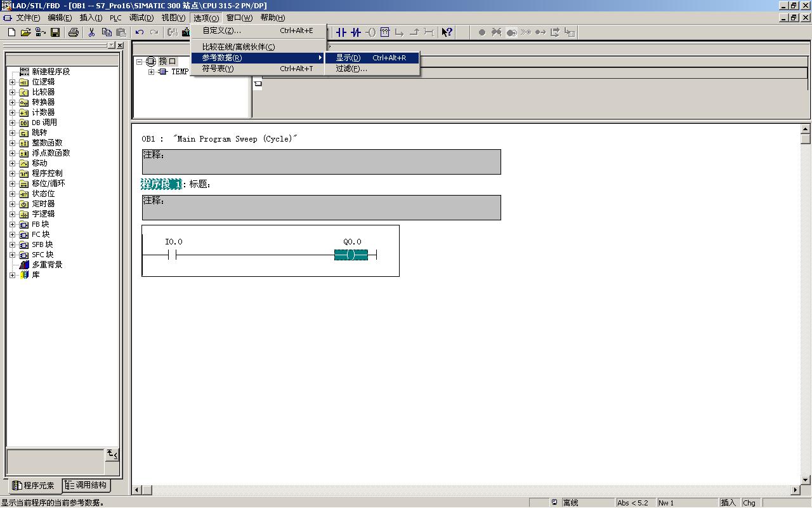Click the context help pointer icon
The width and height of the screenshot is (812, 508).
pos(447,32)
